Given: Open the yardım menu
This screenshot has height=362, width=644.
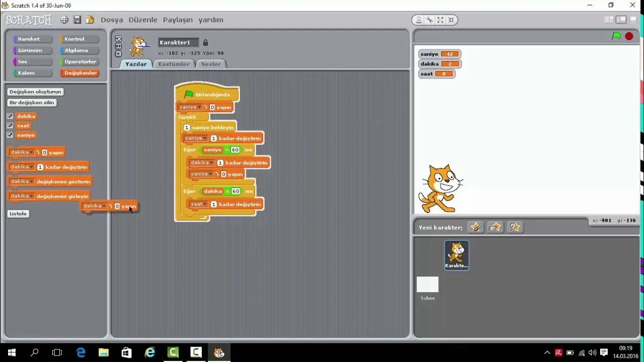Looking at the screenshot, I should [x=211, y=20].
